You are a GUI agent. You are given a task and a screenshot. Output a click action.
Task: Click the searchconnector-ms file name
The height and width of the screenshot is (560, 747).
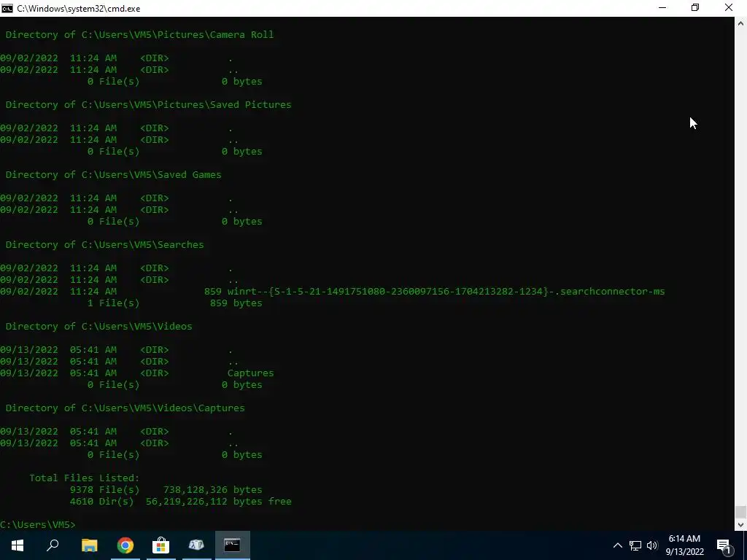(446, 291)
